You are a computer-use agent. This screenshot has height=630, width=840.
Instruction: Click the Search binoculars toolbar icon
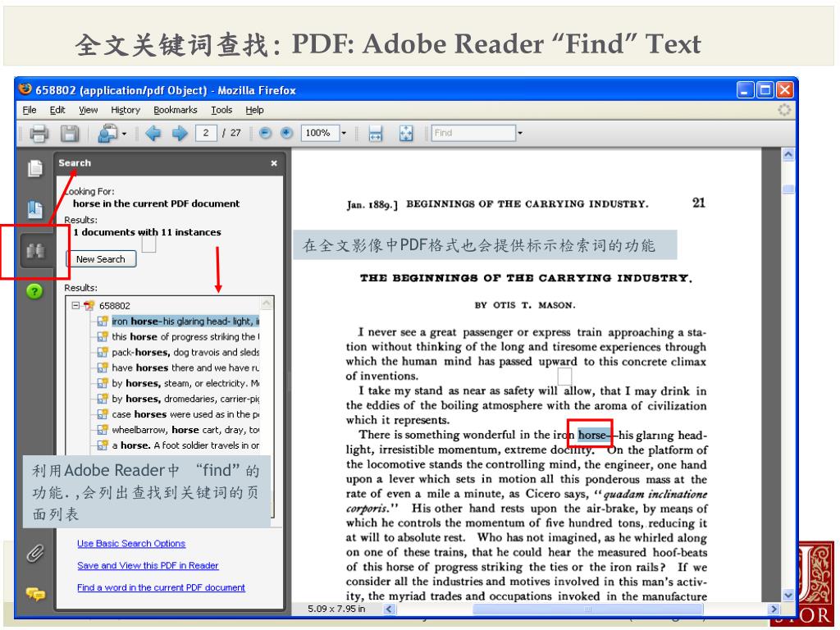[107, 134]
